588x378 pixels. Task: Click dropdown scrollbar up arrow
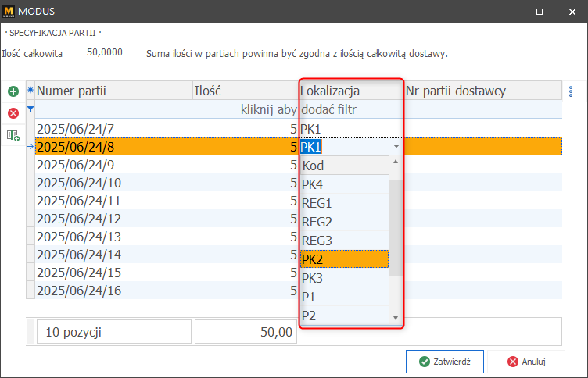395,162
